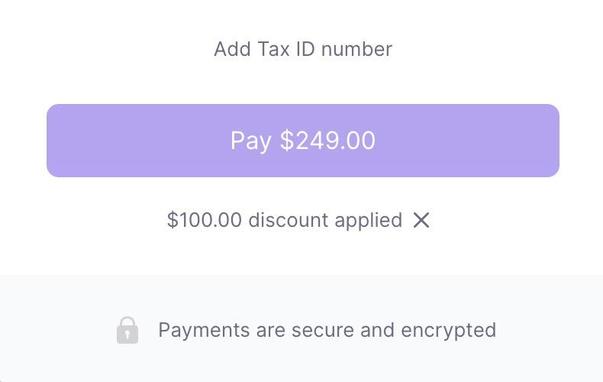603x382 pixels.
Task: Click the X next to discount applied
Action: tap(421, 220)
